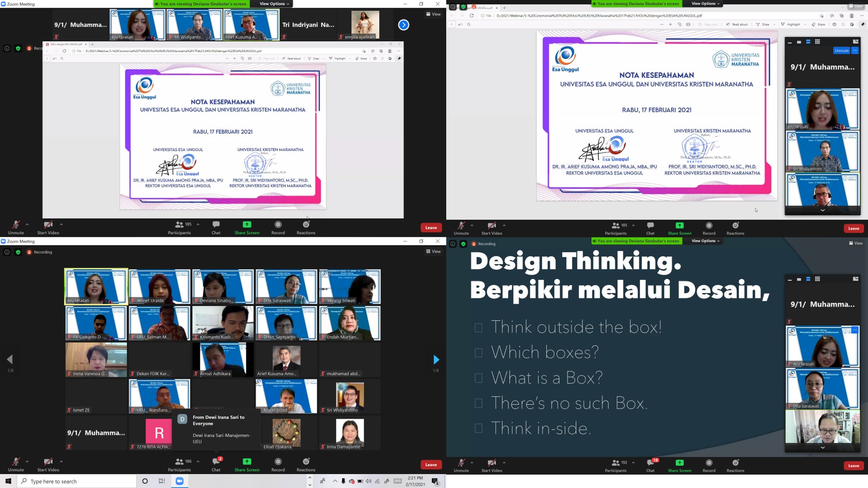Open Reactions in 192-participant meeting toolbar

point(735,465)
